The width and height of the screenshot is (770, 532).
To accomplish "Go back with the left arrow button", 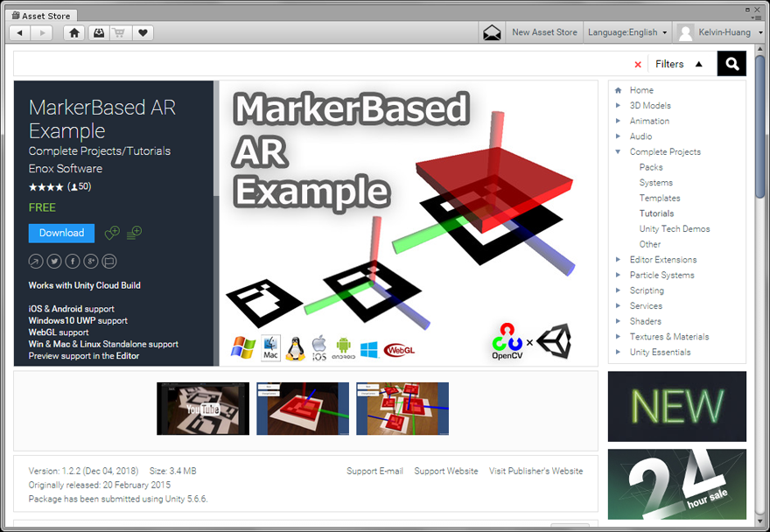I will tap(20, 33).
